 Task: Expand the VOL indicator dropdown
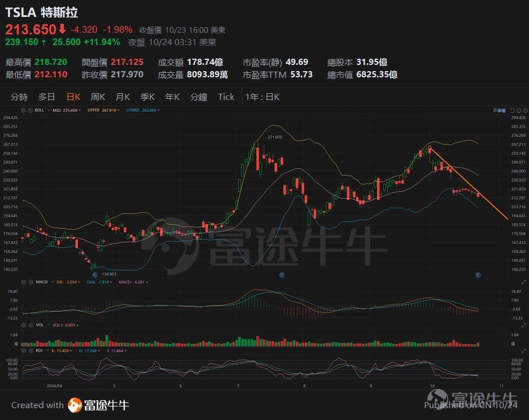(49, 325)
